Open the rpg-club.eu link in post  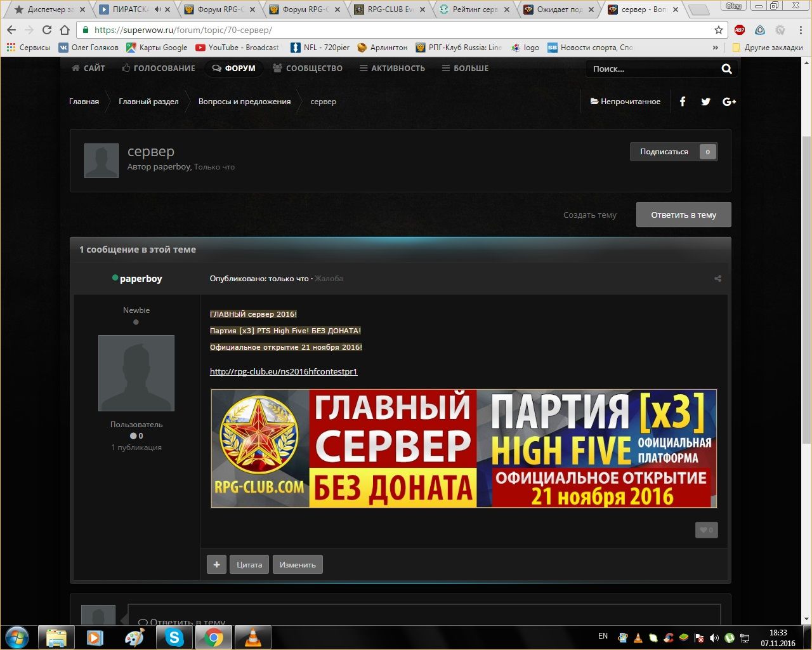pos(284,371)
